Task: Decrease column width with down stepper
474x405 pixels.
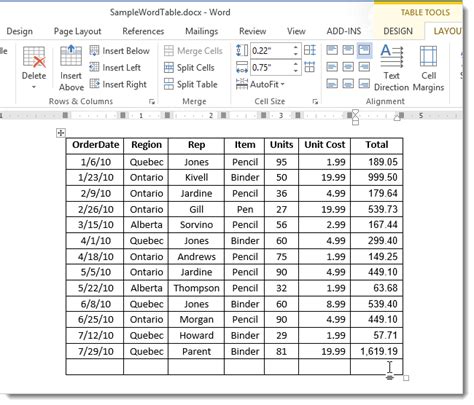Action: pos(296,71)
